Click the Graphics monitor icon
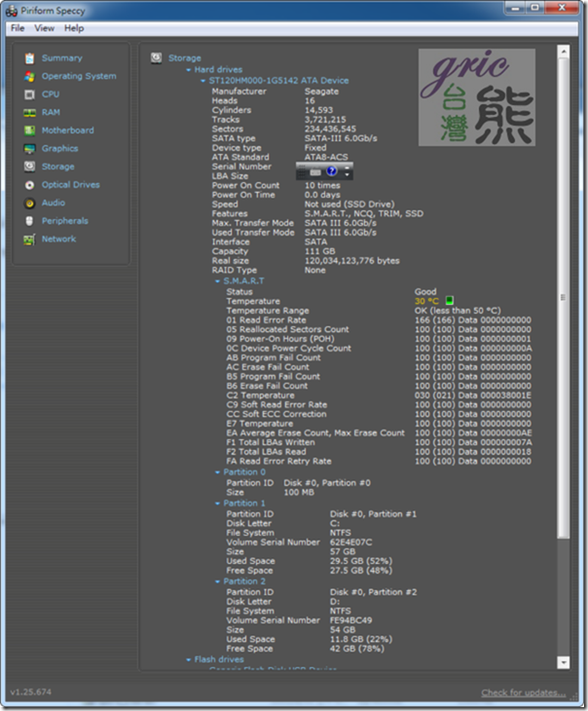 click(x=29, y=149)
